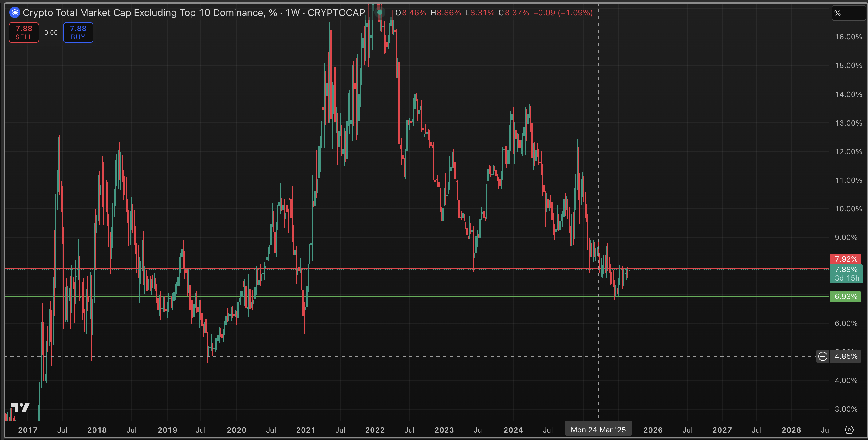Click the Close value C8.37%
The width and height of the screenshot is (868, 440).
(514, 13)
